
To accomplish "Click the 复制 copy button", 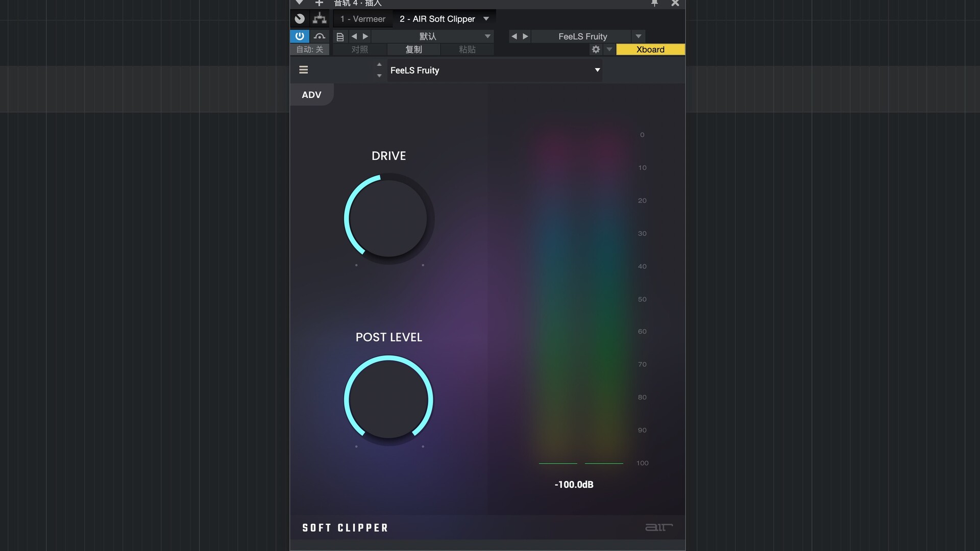I will [x=413, y=49].
